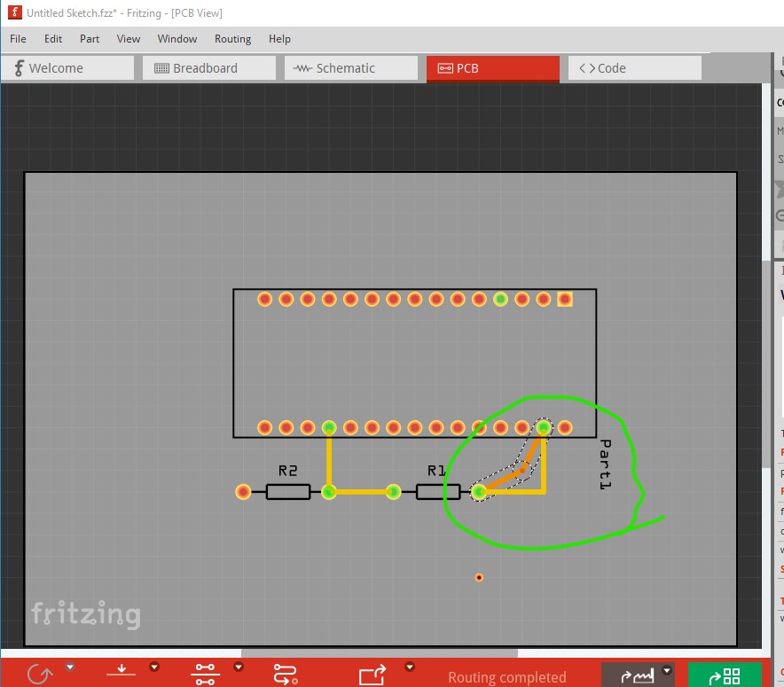Screen dimensions: 784x687
Task: Click the View from Below icon
Action: pyautogui.click(x=121, y=675)
